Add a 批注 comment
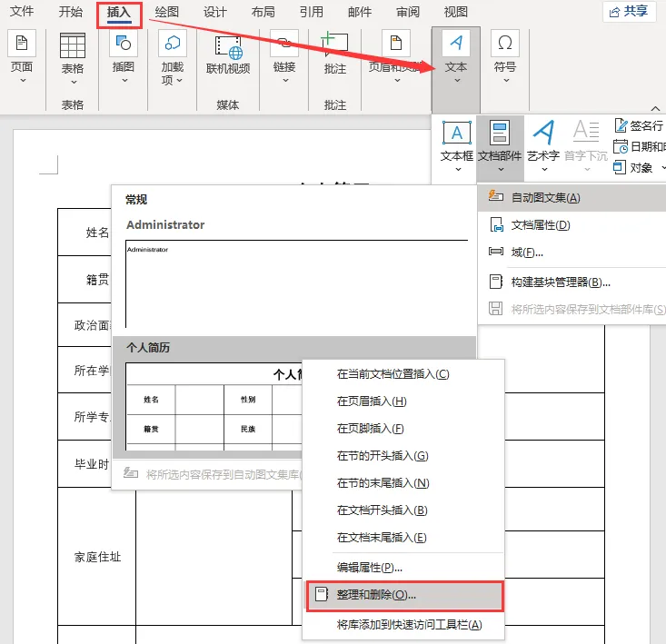 tap(334, 53)
